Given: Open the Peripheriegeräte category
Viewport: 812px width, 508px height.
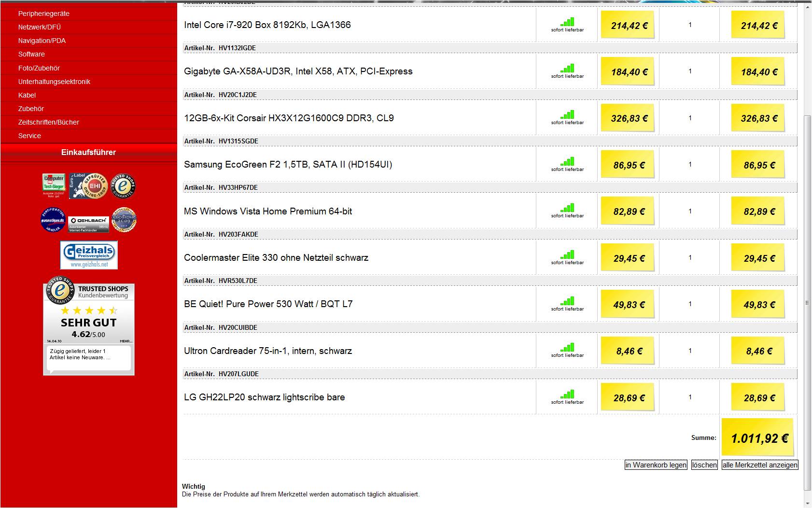Looking at the screenshot, I should 44,14.
